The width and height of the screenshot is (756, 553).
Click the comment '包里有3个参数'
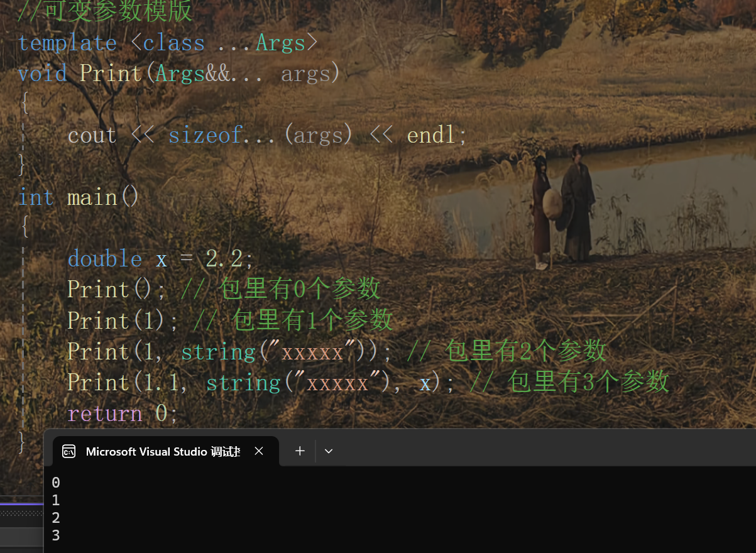(x=588, y=381)
